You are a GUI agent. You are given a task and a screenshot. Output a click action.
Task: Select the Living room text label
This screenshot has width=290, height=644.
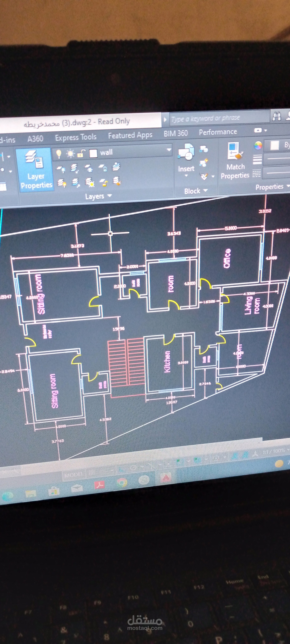252,305
